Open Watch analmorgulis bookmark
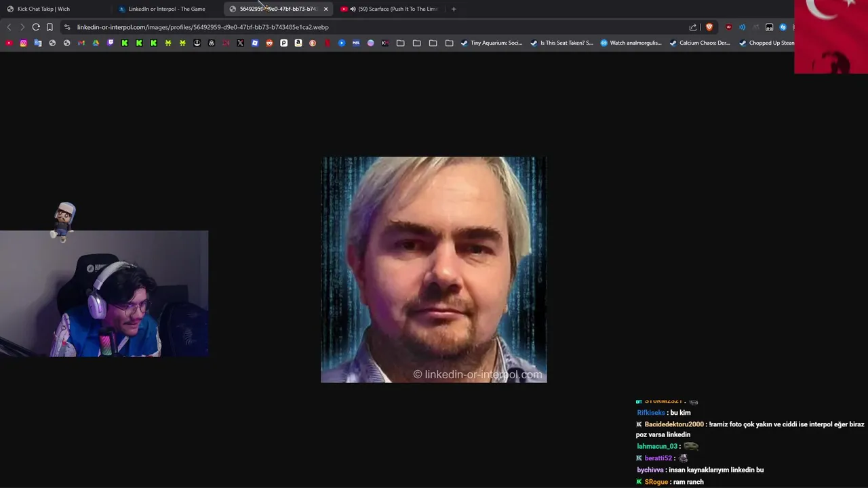The height and width of the screenshot is (488, 868). [631, 43]
